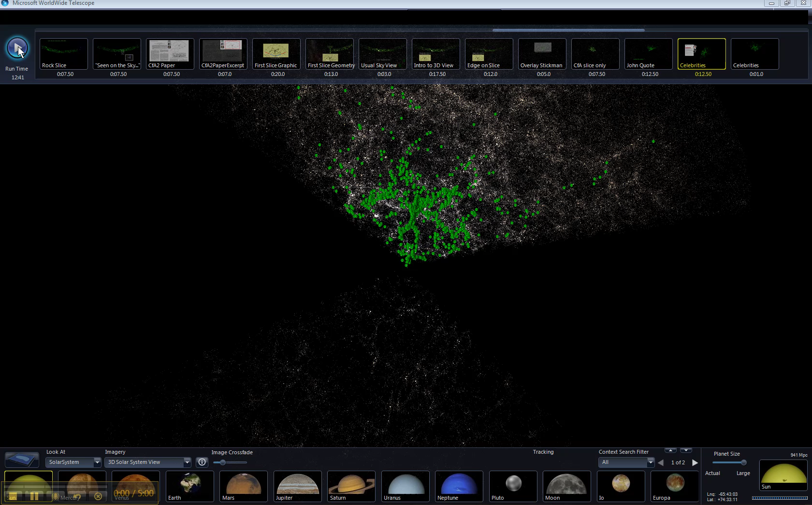Pause the screen recording overlay

pyautogui.click(x=34, y=496)
